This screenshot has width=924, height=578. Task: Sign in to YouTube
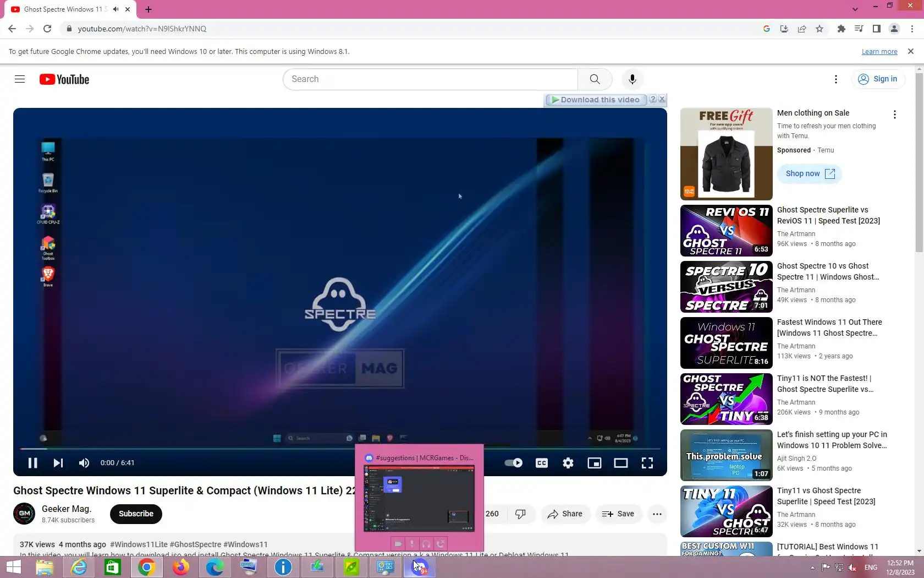pos(878,79)
